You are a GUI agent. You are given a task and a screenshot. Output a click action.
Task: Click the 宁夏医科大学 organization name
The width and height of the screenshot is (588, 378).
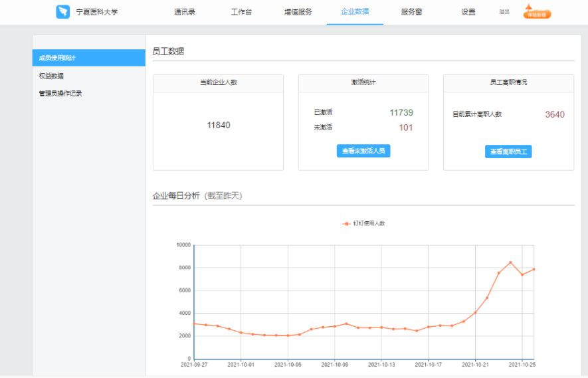point(98,12)
